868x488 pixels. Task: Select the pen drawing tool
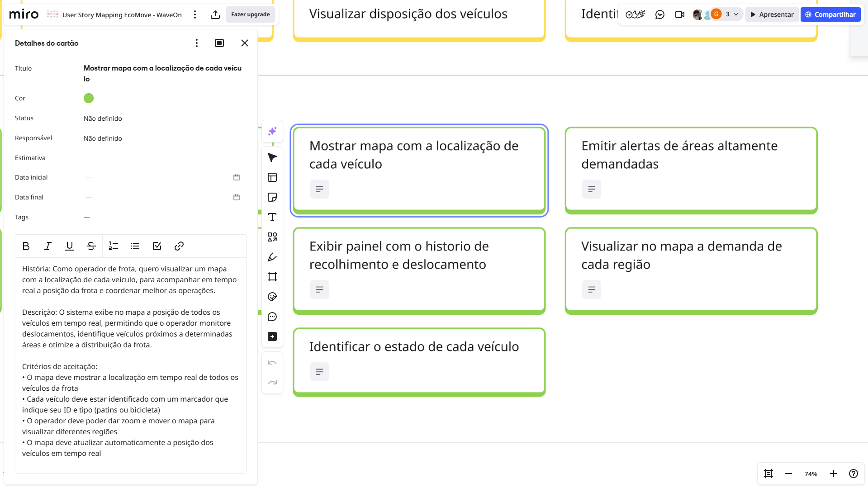272,257
